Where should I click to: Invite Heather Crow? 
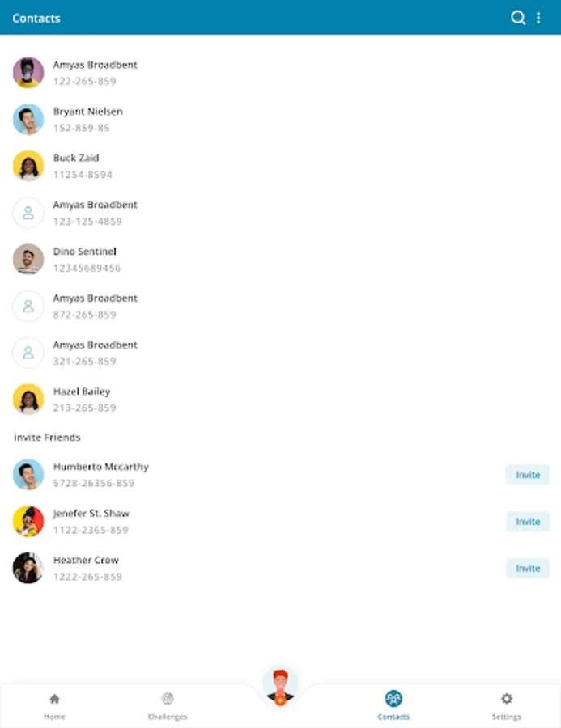528,568
